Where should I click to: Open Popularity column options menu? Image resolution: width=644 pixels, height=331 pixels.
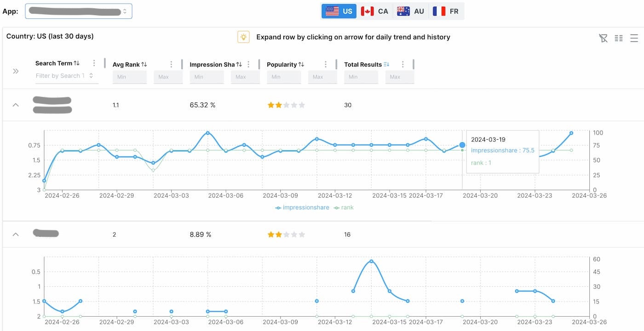pyautogui.click(x=326, y=65)
